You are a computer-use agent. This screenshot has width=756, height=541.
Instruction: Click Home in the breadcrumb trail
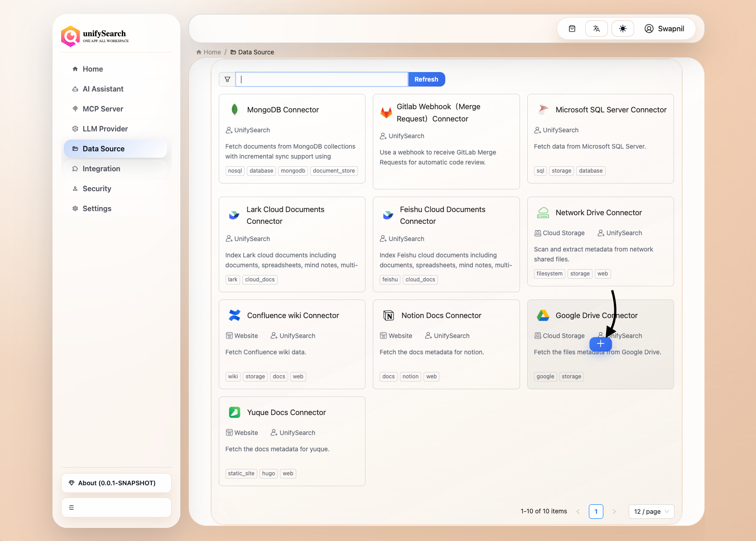[212, 52]
